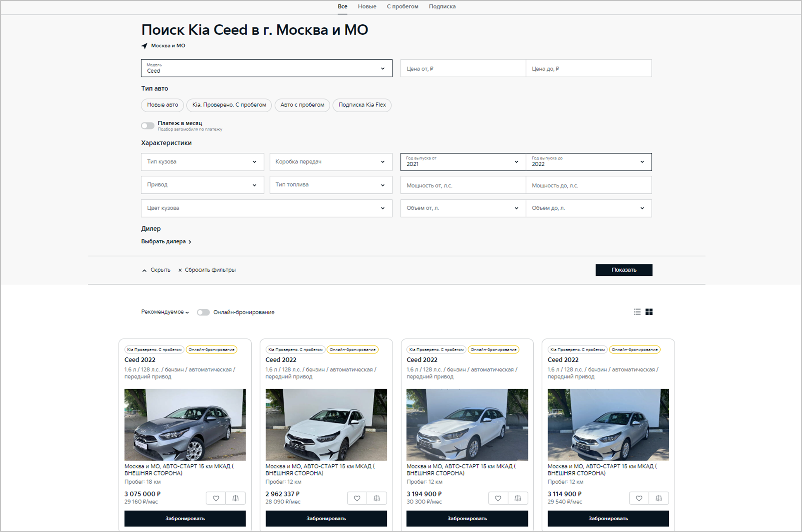Screen dimensions: 802x532
Task: Open the Привод dropdown
Action: tap(203, 185)
